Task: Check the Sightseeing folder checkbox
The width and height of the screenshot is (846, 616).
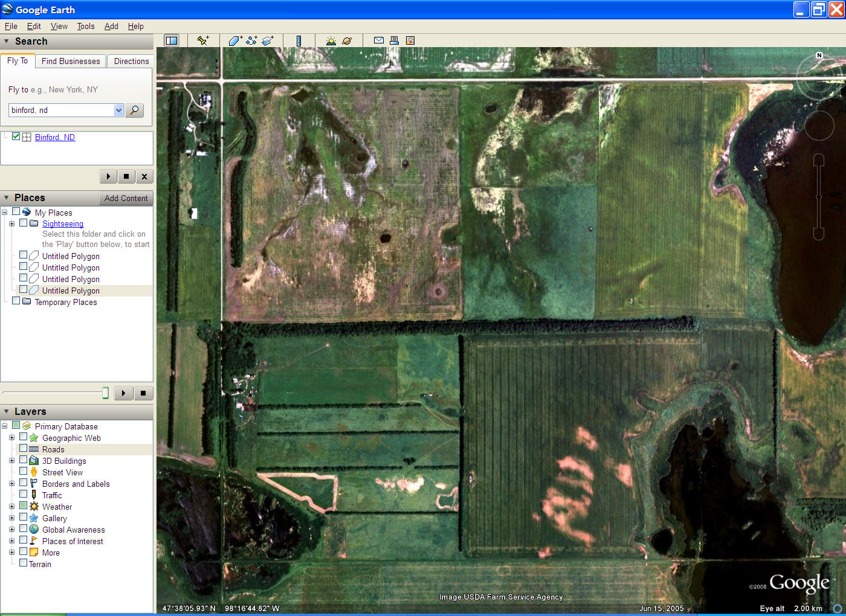Action: (x=23, y=223)
